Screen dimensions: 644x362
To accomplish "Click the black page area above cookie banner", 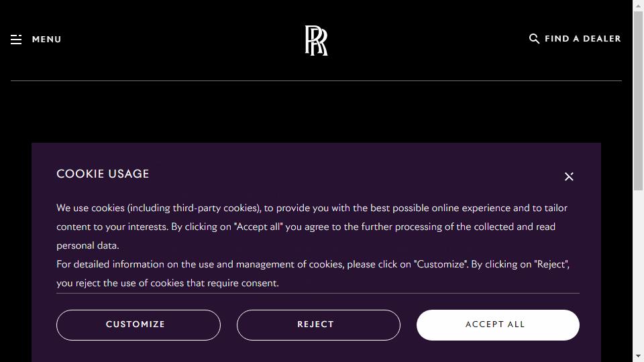I will point(316,112).
